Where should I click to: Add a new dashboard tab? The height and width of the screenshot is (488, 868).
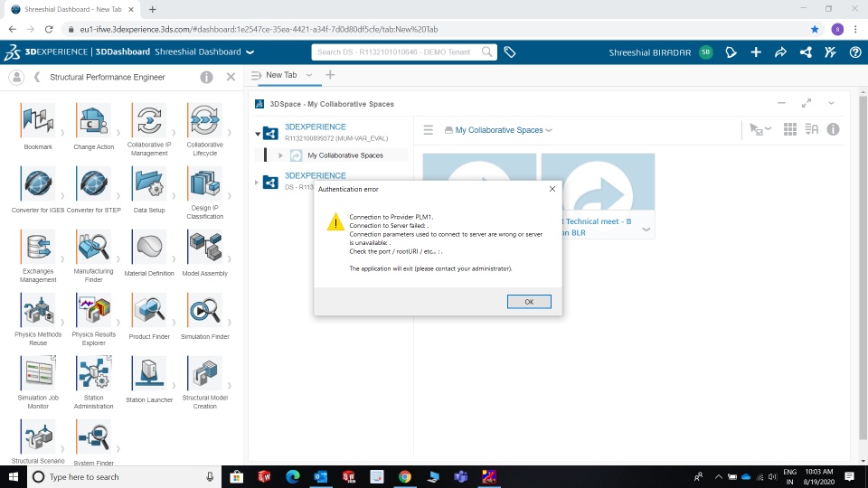330,75
